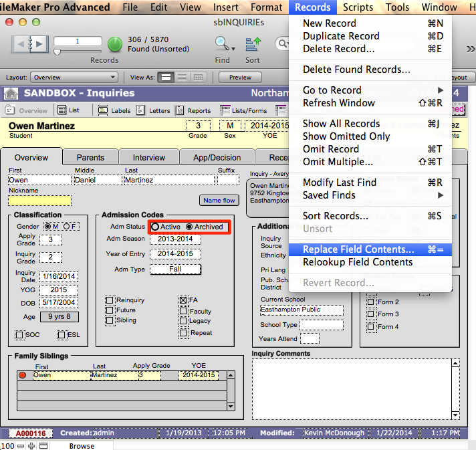The height and width of the screenshot is (450, 476).
Task: Click the green found-set pie indicator
Action: [x=115, y=44]
